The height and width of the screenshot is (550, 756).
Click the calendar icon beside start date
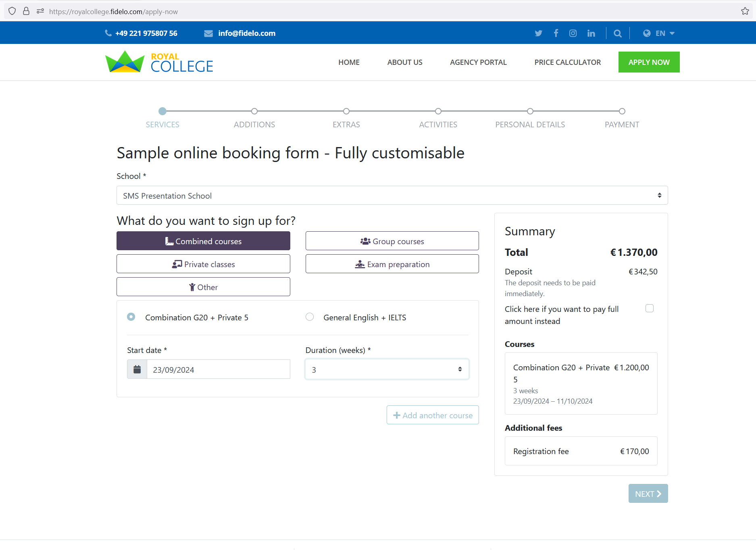137,369
